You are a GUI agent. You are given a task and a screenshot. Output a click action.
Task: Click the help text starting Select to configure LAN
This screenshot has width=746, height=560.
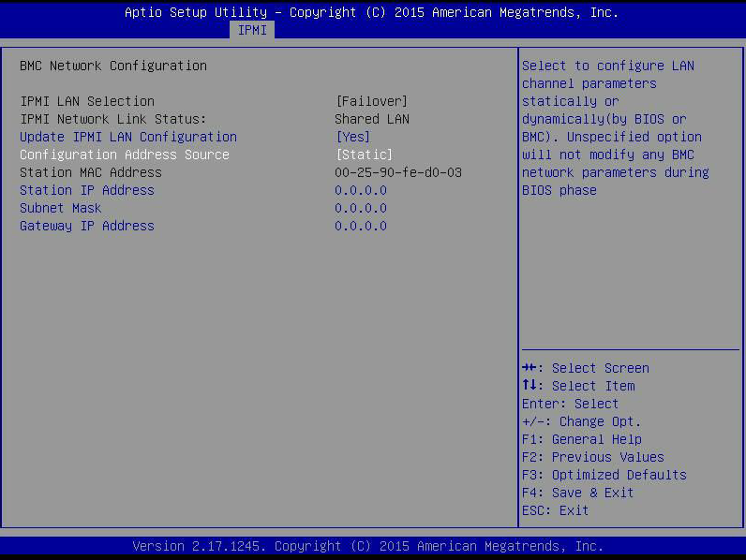point(615,128)
